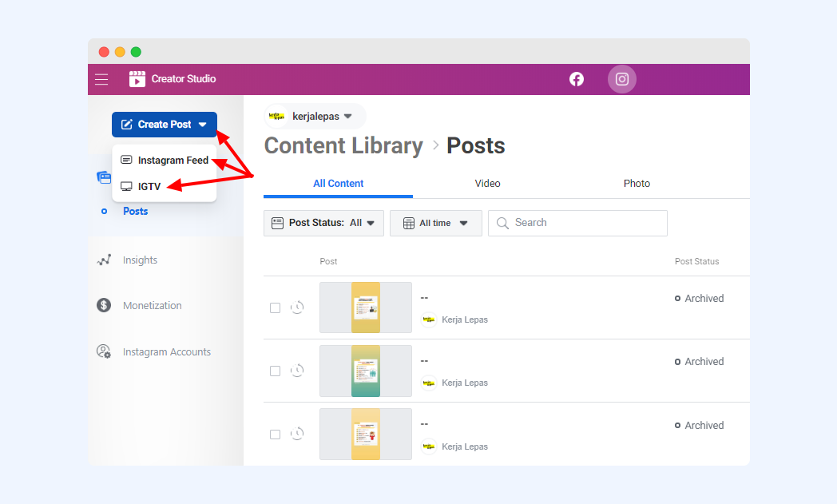This screenshot has width=837, height=504.
Task: Select the second post's checkbox
Action: [275, 371]
